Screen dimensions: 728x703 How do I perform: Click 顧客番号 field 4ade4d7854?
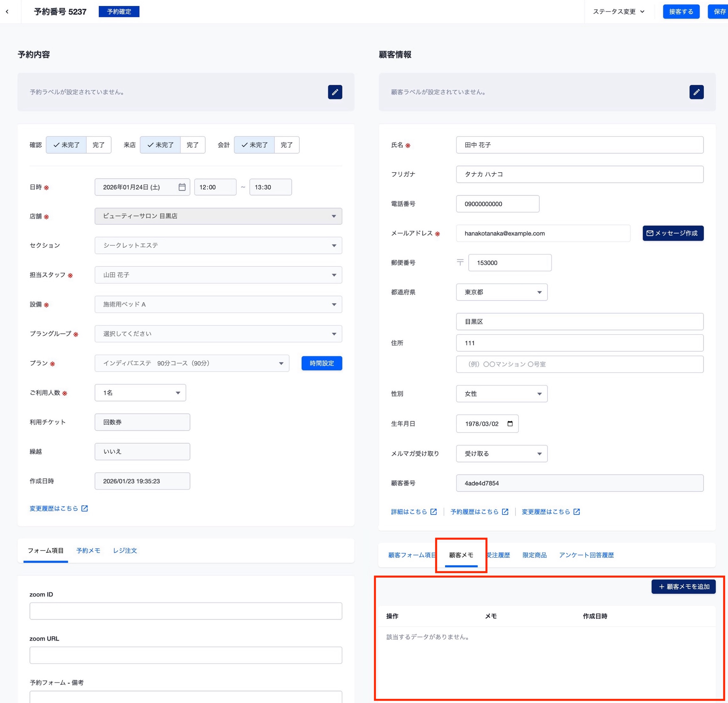580,483
